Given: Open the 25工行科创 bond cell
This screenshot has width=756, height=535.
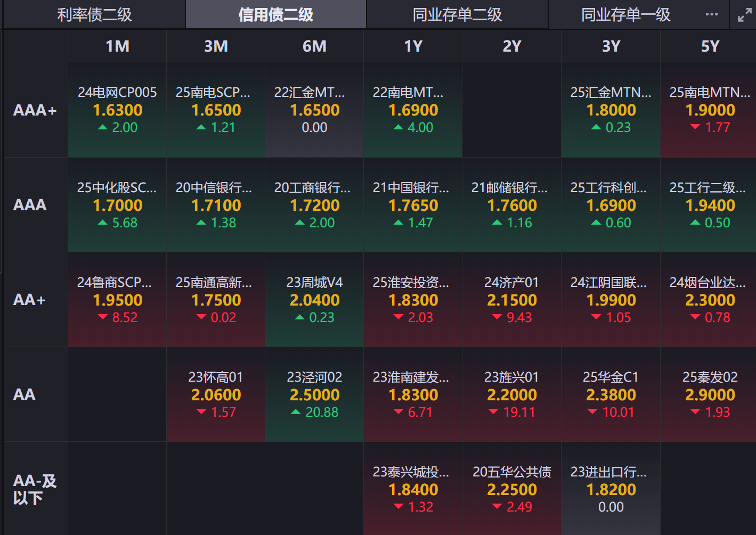Looking at the screenshot, I should pyautogui.click(x=611, y=205).
